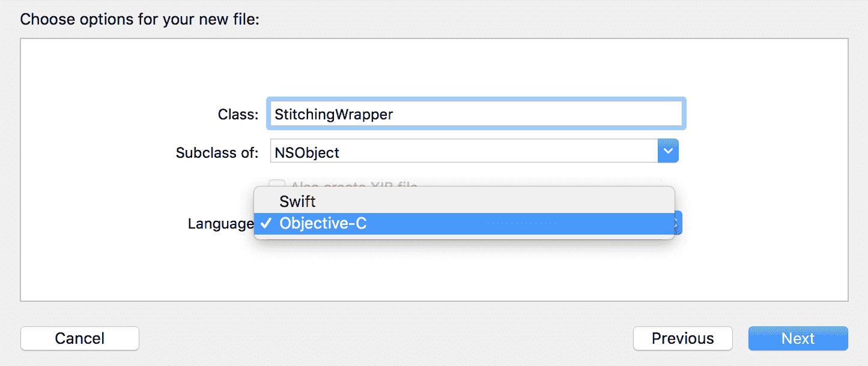Click the "Language" label
868x366 pixels.
pyautogui.click(x=220, y=224)
